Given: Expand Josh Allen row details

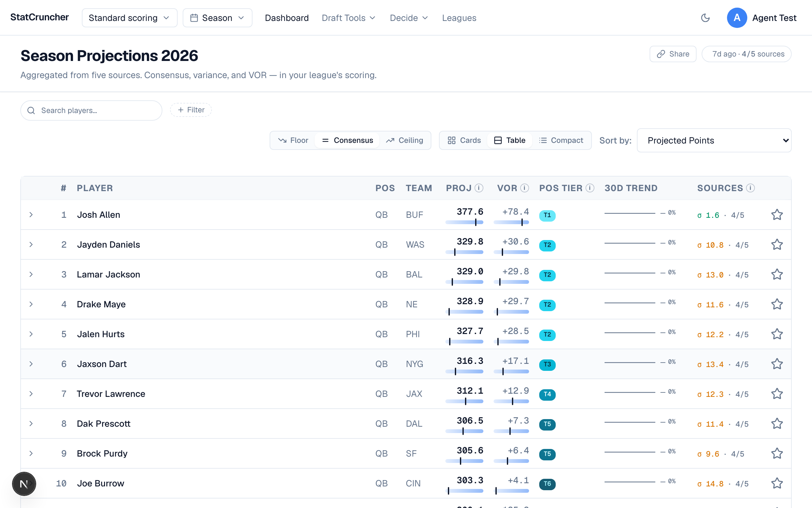Looking at the screenshot, I should click(x=31, y=215).
